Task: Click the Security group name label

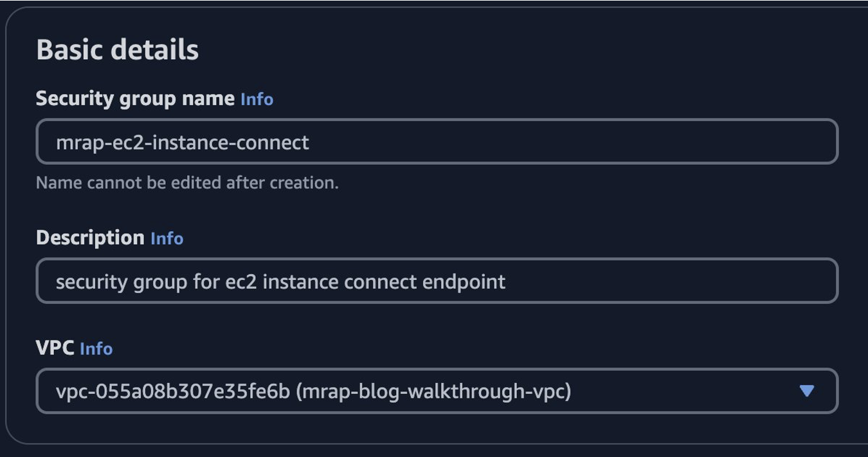Action: click(x=134, y=100)
